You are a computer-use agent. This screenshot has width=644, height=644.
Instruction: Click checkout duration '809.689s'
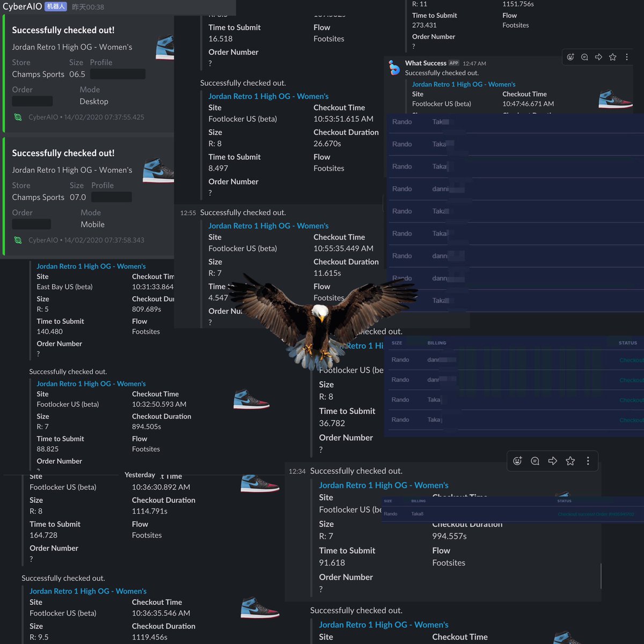[147, 310]
